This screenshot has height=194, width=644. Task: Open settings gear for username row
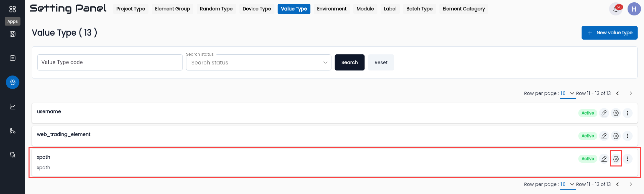(616, 113)
